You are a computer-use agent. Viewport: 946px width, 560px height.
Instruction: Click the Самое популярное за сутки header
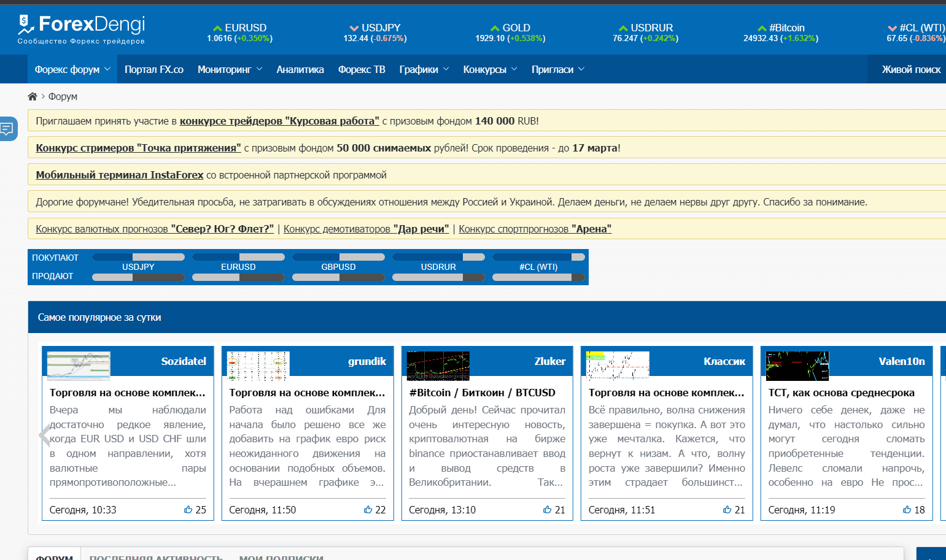click(x=99, y=317)
